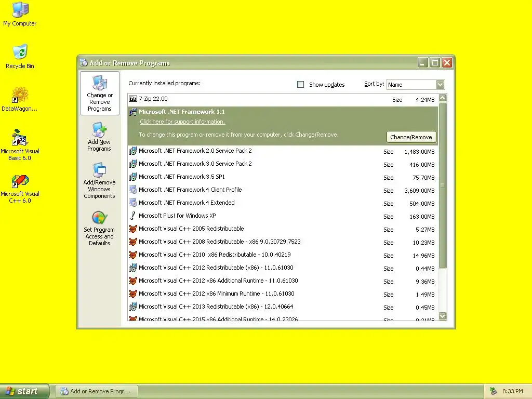Select Visual C++ 2012 Redistributable (x86) 11.0.61030
Image resolution: width=532 pixels, height=399 pixels.
tap(283, 268)
